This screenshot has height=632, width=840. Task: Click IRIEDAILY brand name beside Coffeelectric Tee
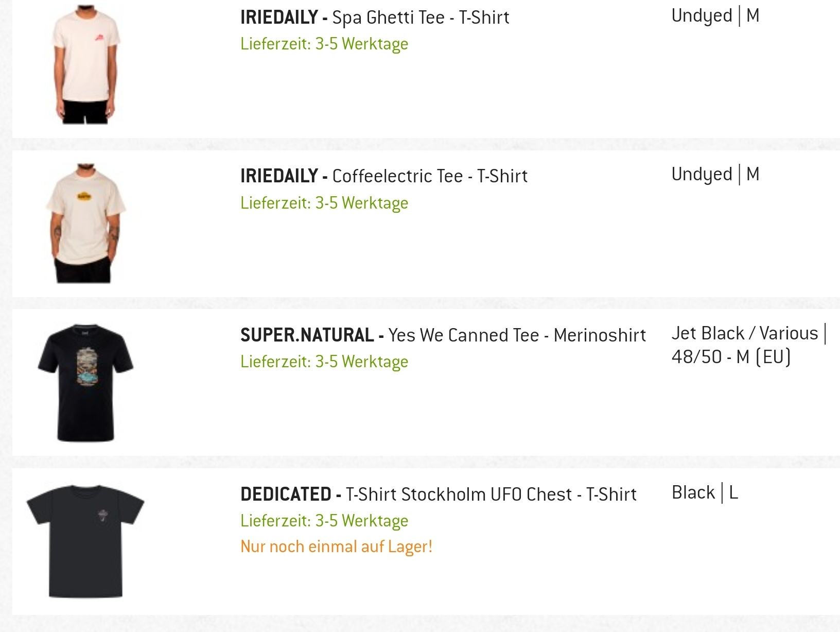(278, 176)
